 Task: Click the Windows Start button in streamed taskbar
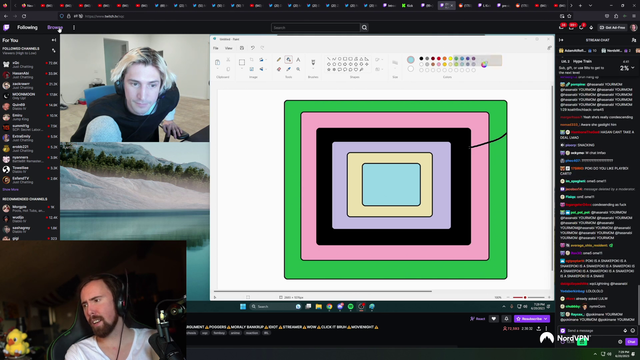tap(243, 307)
